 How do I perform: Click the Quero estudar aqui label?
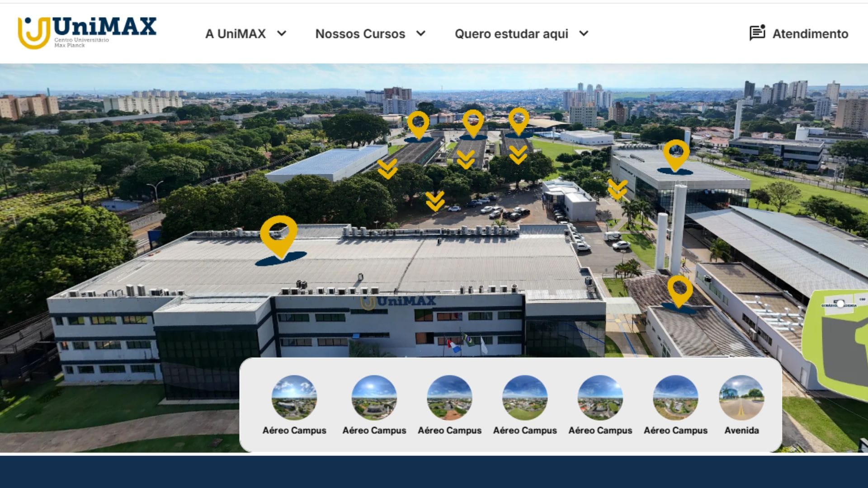511,34
